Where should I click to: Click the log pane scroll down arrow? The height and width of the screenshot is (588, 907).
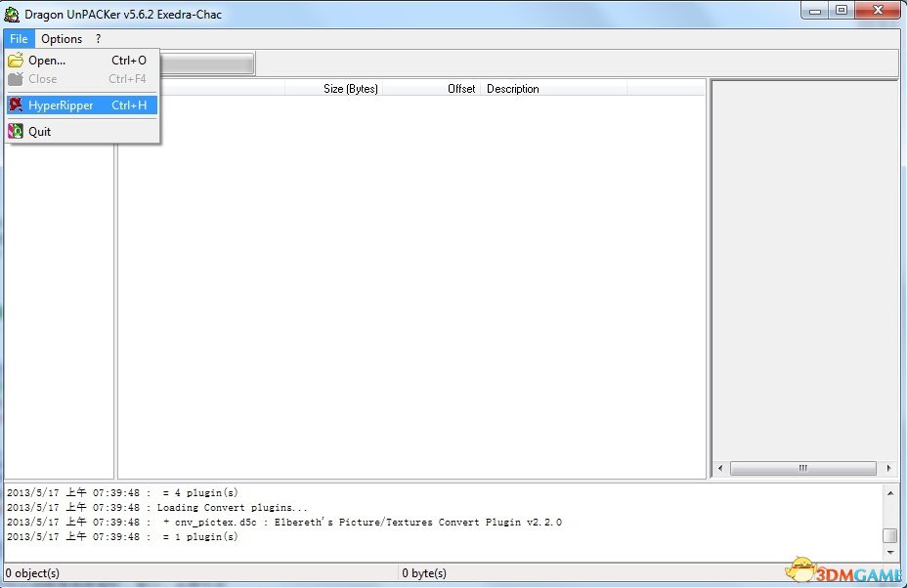890,553
